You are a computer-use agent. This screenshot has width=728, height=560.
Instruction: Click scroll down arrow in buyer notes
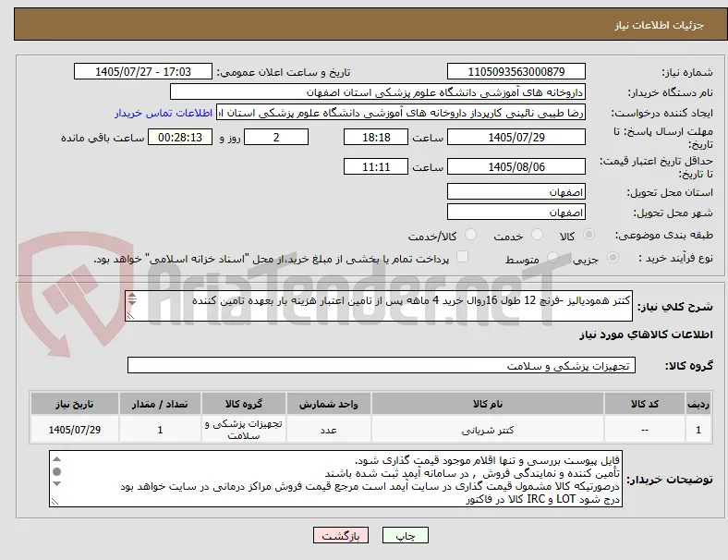57,484
